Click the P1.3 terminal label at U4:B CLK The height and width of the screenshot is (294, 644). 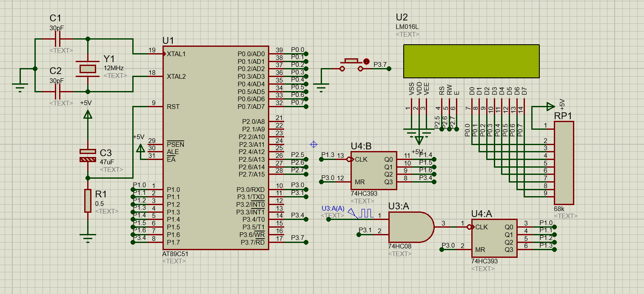click(x=328, y=155)
